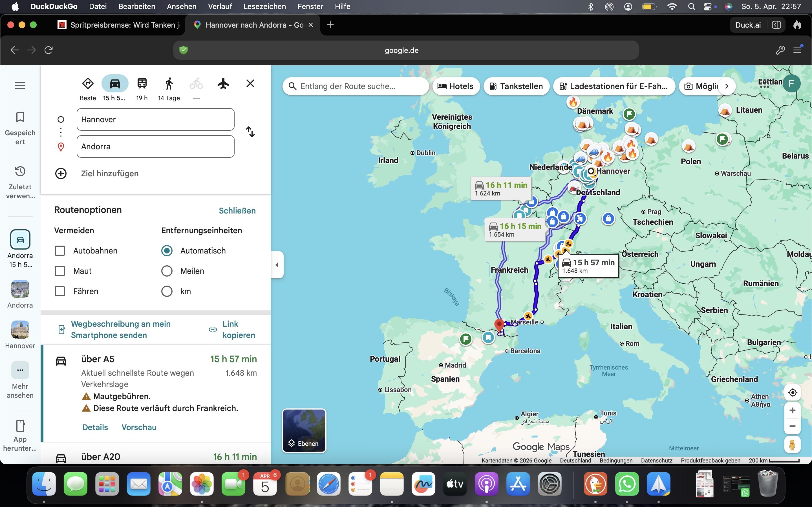
Task: Close the Routenoptionen section via Schließen
Action: (237, 211)
